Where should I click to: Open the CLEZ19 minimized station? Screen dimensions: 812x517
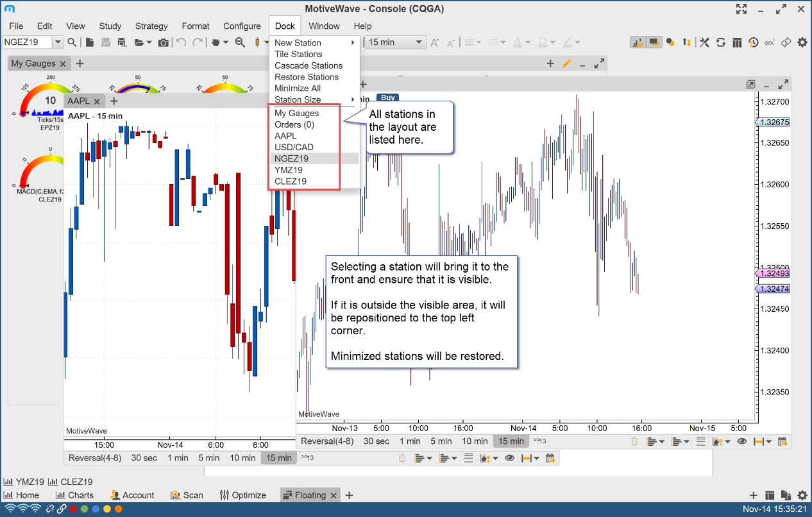[x=71, y=482]
